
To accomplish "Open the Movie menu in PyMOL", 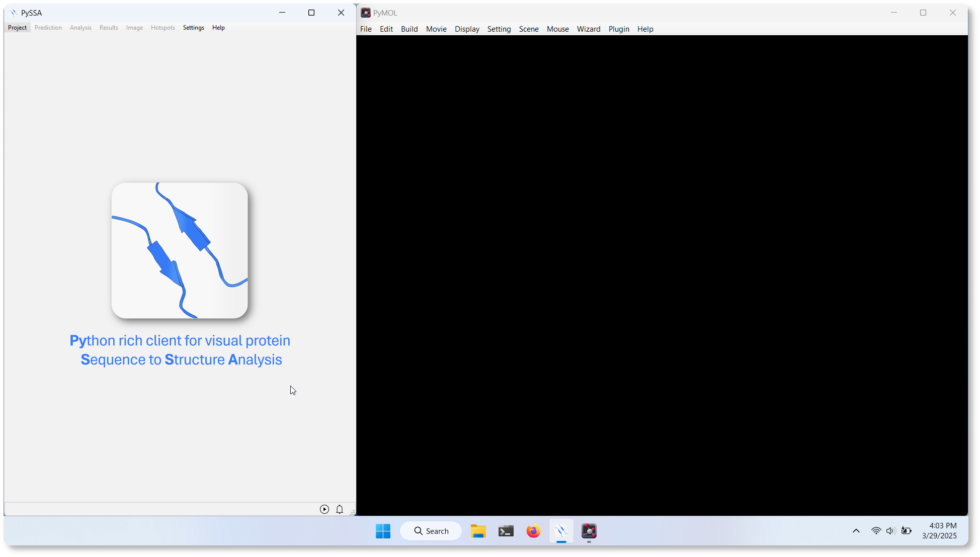I will (x=436, y=29).
